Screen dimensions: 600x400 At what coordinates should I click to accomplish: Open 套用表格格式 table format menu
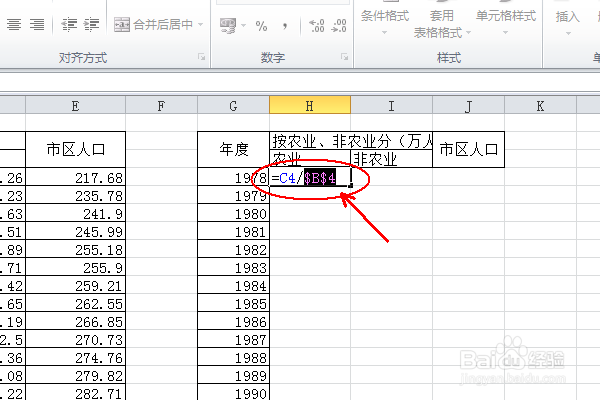click(442, 23)
